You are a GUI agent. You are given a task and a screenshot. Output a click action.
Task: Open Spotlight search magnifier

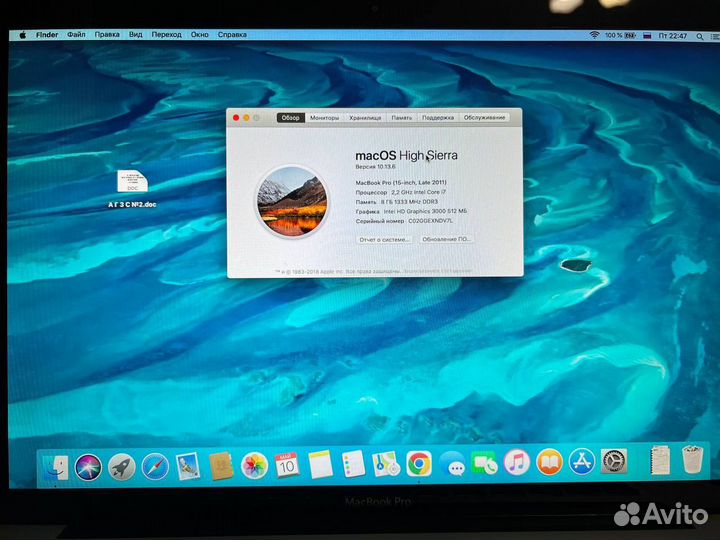coord(699,36)
